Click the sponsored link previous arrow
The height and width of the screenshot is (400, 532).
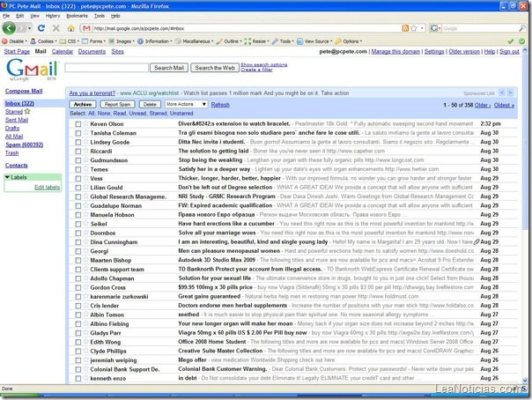tap(502, 93)
